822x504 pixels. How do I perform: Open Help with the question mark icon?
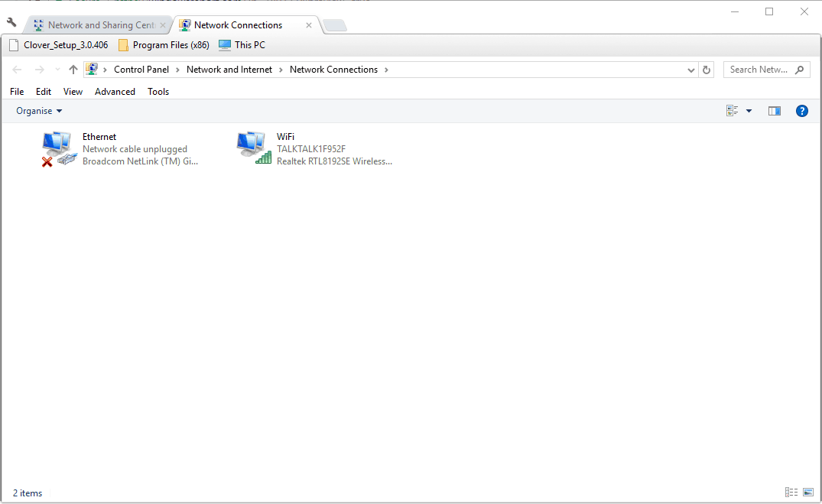click(801, 111)
